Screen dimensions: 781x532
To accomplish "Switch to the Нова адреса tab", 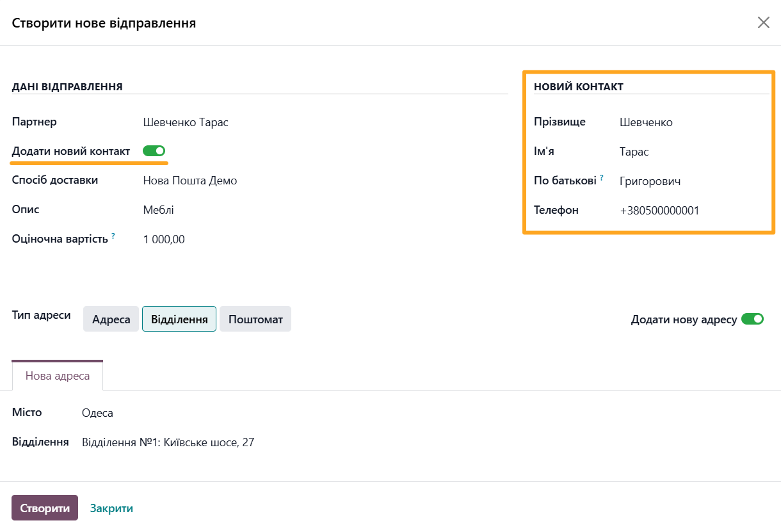I will (x=58, y=376).
